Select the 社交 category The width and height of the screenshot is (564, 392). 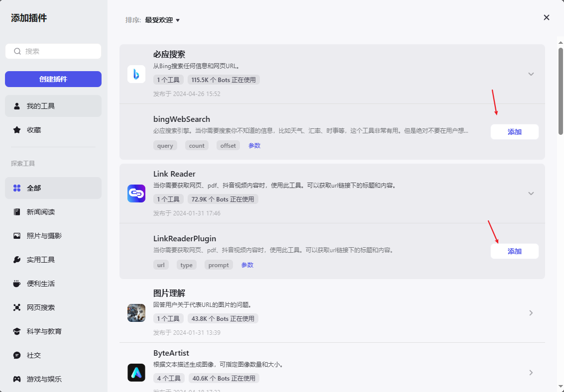[53, 355]
